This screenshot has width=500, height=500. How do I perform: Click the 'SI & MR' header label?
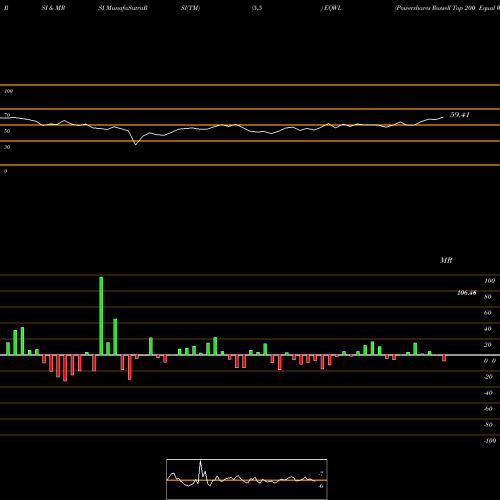[x=53, y=8]
